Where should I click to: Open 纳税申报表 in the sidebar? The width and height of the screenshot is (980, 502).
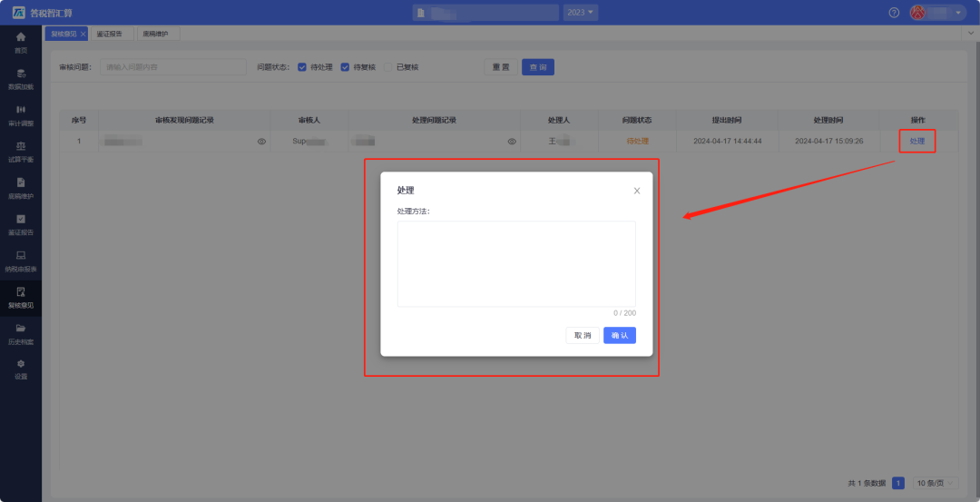click(21, 261)
